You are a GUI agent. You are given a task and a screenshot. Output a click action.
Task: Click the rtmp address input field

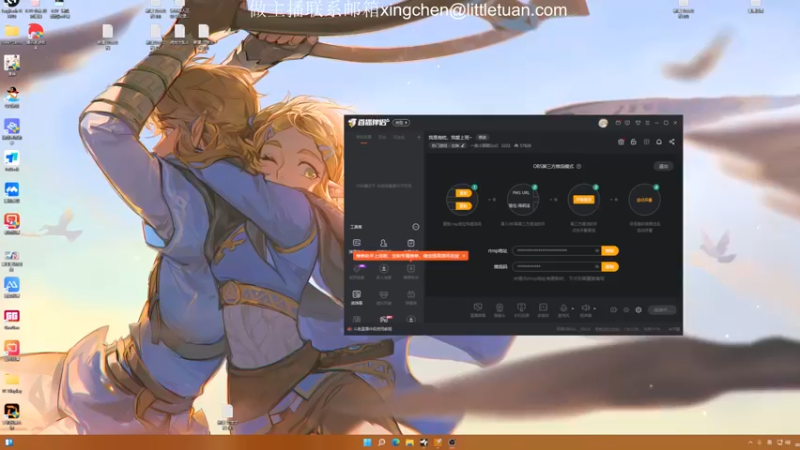(556, 251)
